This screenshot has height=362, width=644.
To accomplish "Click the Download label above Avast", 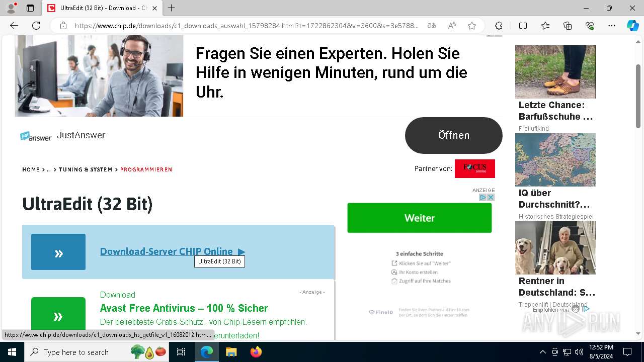I will tap(118, 295).
